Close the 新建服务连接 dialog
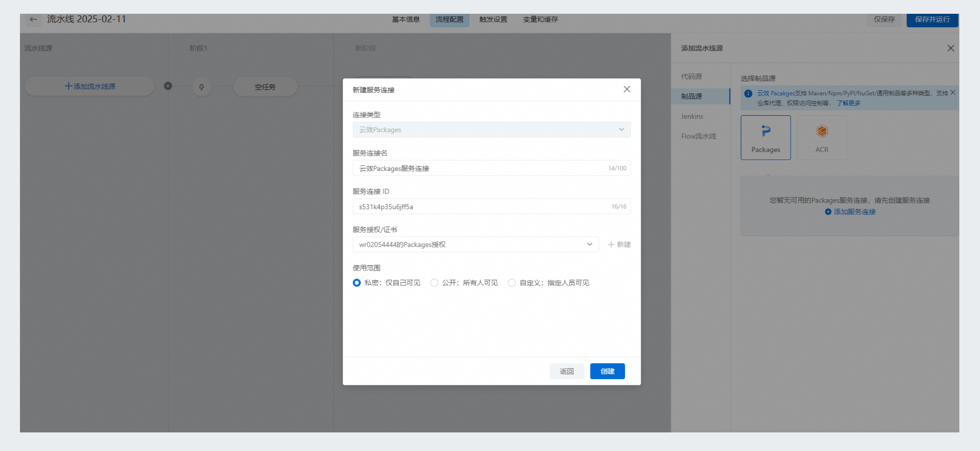This screenshot has height=451, width=980. (627, 89)
